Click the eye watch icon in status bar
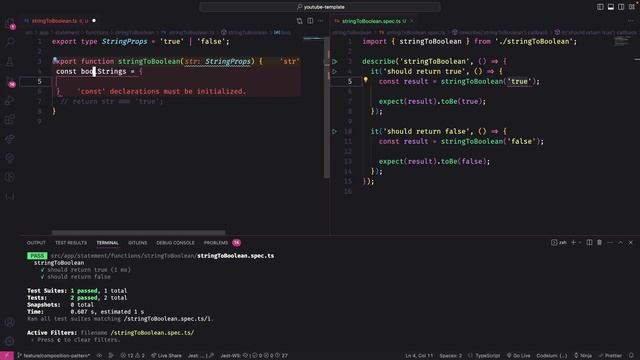Screen dimensions: 640x360 (99, 356)
